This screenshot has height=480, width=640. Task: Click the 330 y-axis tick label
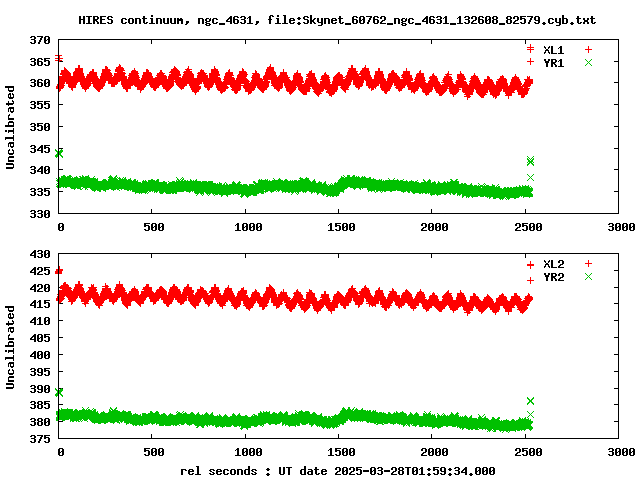[40, 213]
